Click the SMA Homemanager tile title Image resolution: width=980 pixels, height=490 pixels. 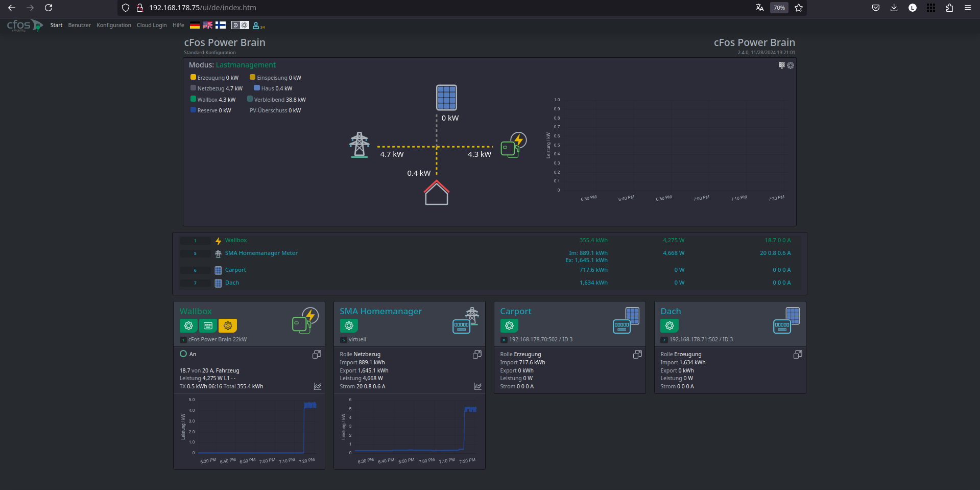[x=381, y=311]
